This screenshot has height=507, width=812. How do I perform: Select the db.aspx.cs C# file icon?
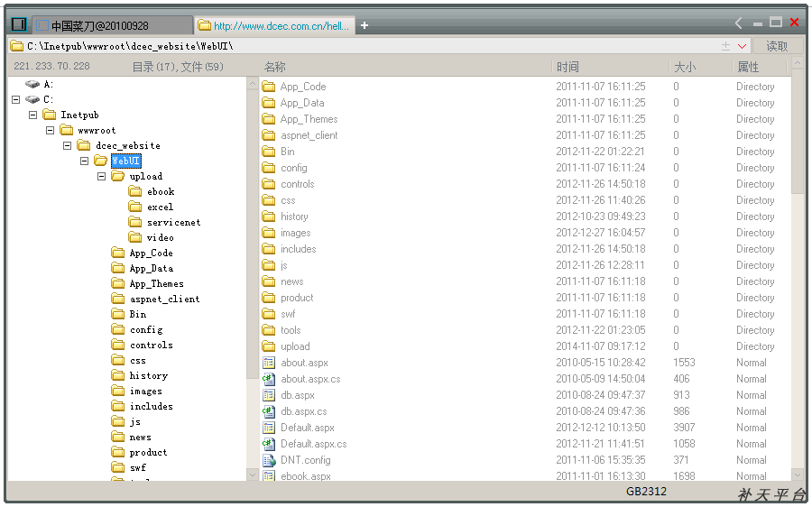[x=268, y=411]
